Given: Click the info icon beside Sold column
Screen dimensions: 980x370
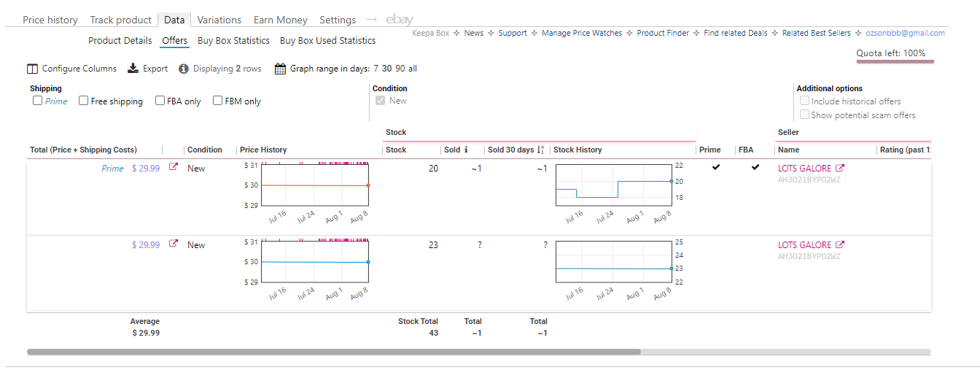Looking at the screenshot, I should point(466,150).
